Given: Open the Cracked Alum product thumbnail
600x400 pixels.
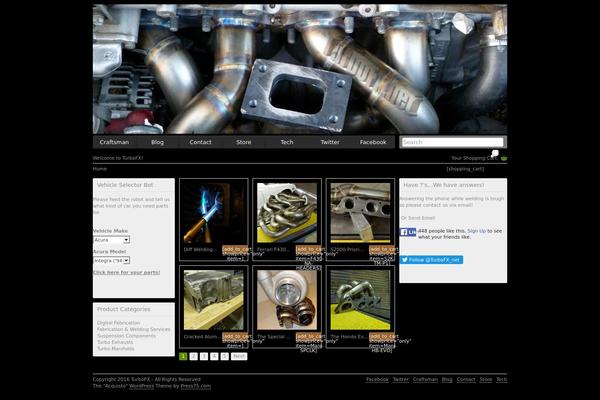Looking at the screenshot, I should click(214, 300).
